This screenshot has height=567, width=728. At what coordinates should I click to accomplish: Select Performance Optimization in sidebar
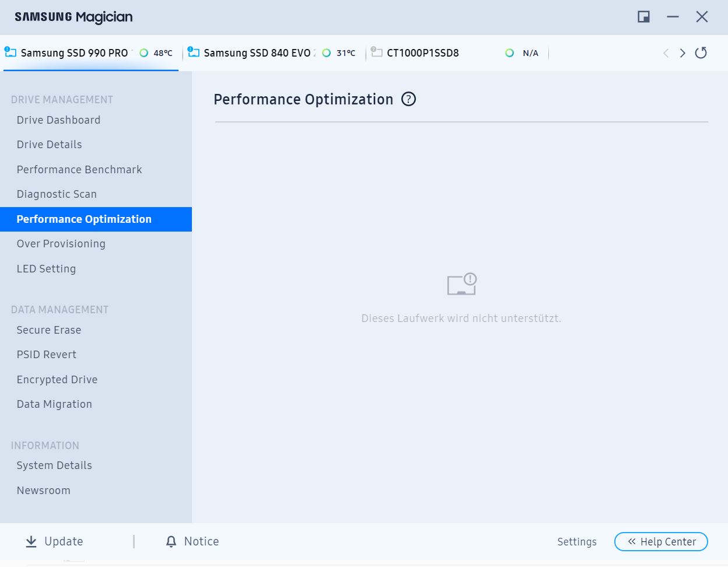pos(96,219)
